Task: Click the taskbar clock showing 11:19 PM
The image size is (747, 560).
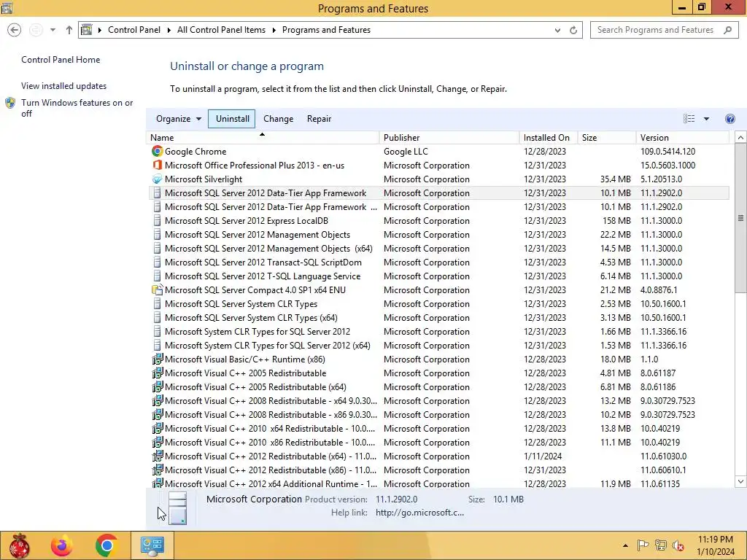Action: pyautogui.click(x=716, y=545)
